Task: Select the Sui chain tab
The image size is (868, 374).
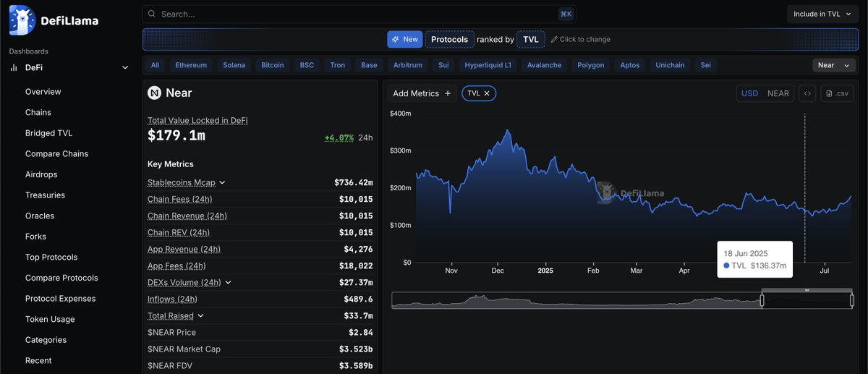Action: (443, 65)
